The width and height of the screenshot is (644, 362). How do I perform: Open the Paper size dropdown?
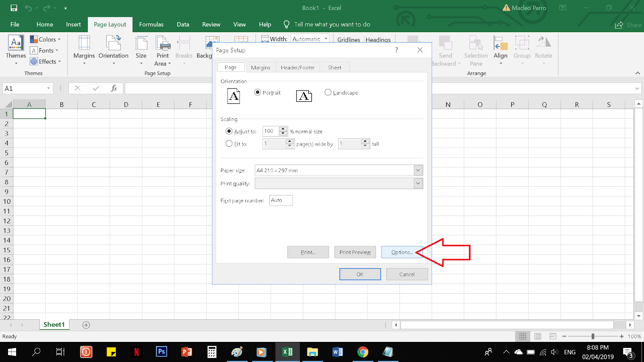coord(418,170)
